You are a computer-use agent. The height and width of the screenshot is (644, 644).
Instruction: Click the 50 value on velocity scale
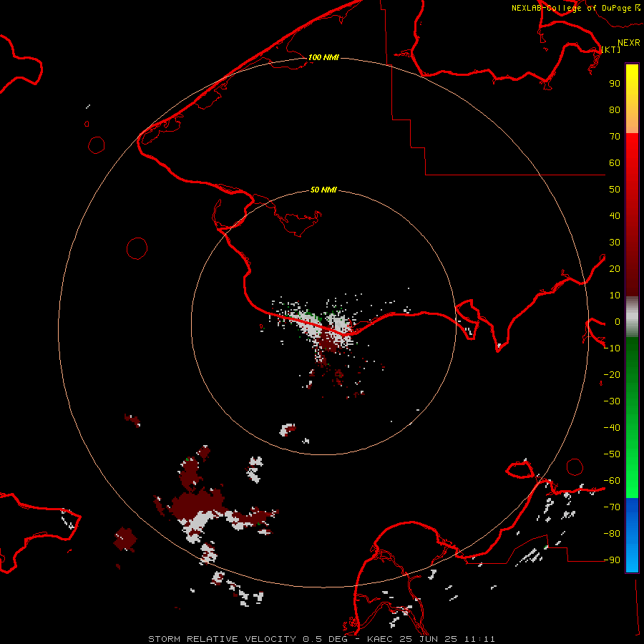615,190
